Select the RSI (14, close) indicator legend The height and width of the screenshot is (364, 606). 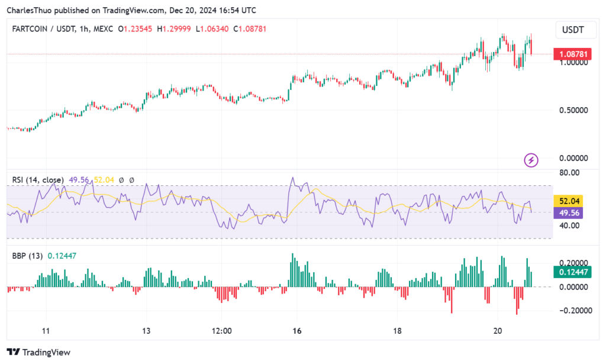pyautogui.click(x=38, y=180)
